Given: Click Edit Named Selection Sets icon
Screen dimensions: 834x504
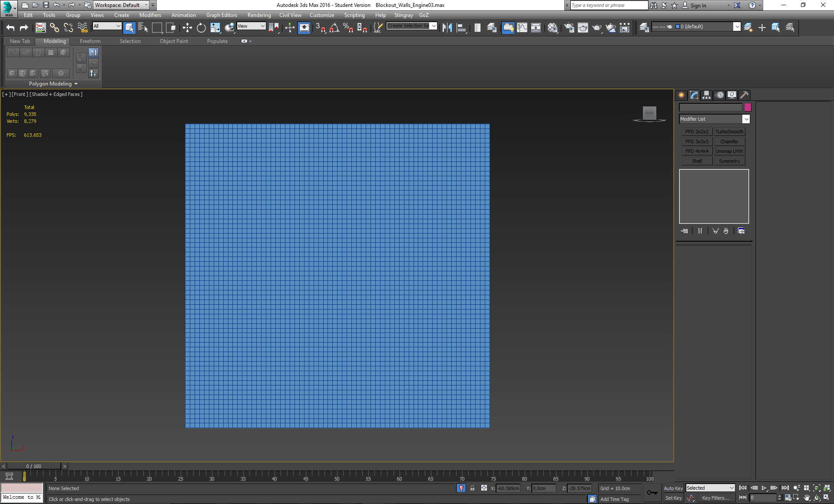Looking at the screenshot, I should pyautogui.click(x=378, y=28).
